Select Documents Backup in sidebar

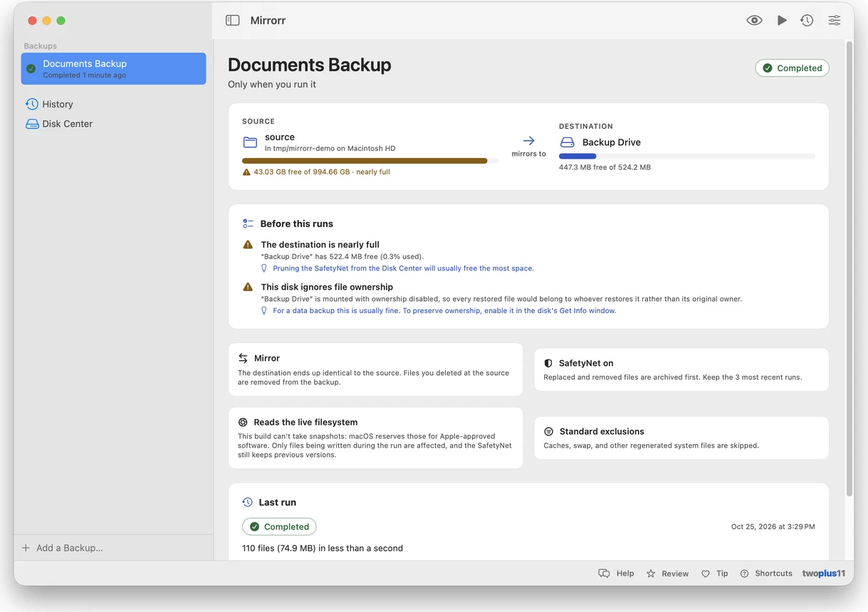pos(113,68)
